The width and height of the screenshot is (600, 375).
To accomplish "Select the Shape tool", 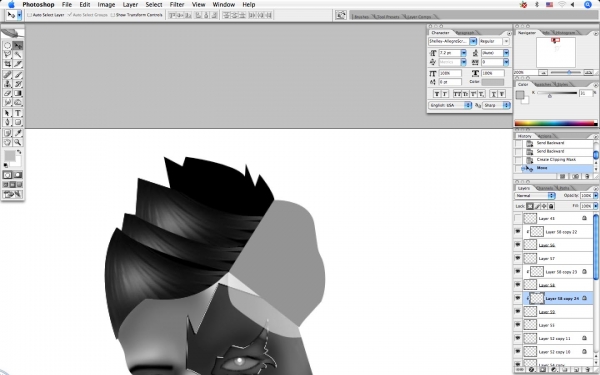I will [x=18, y=122].
